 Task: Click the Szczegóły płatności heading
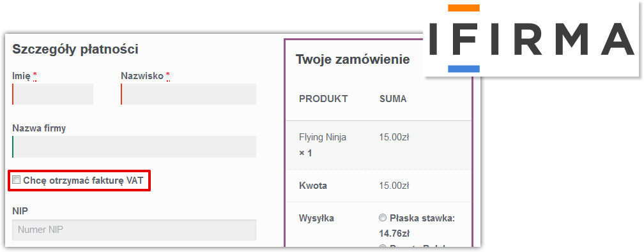coord(75,49)
